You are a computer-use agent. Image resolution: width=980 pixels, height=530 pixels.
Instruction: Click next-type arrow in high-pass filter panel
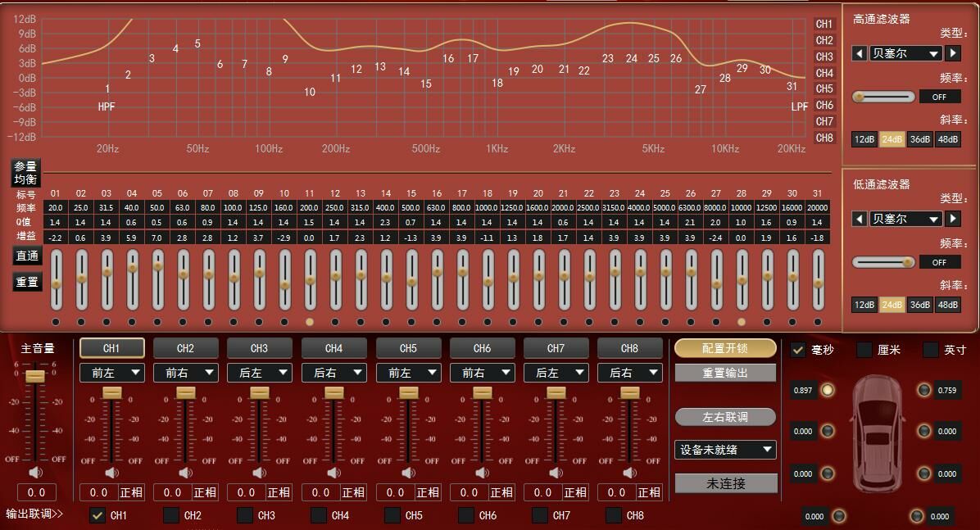tap(953, 53)
